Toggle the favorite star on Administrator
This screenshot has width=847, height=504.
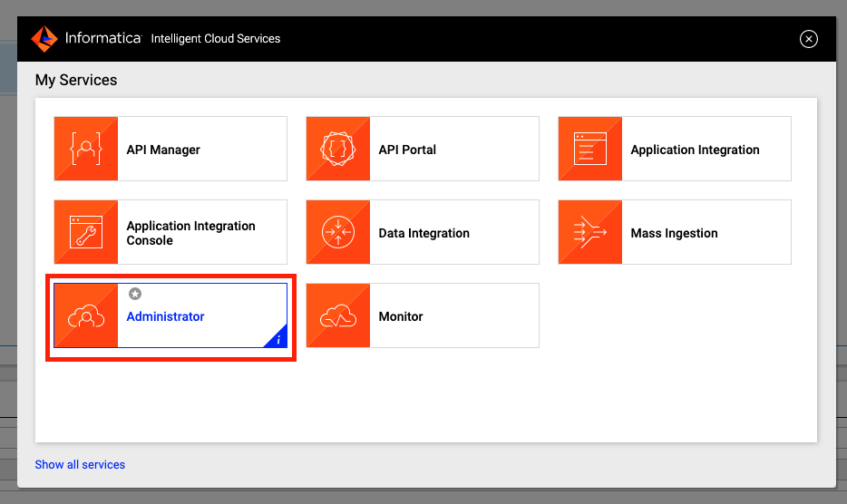tap(135, 294)
